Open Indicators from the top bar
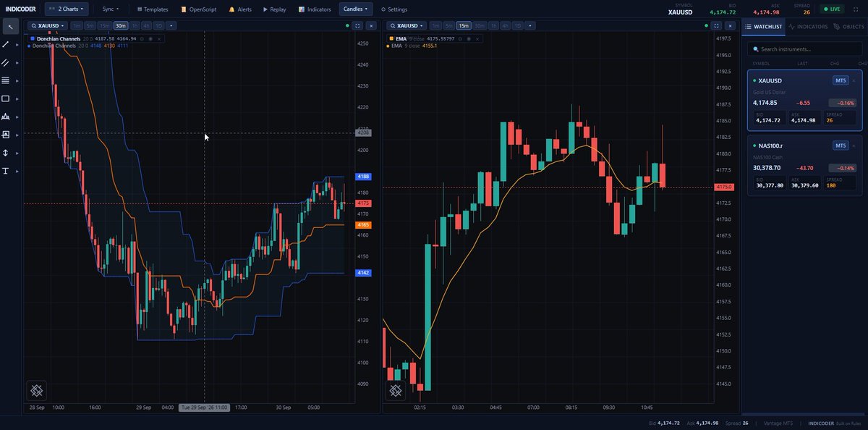 (x=314, y=9)
